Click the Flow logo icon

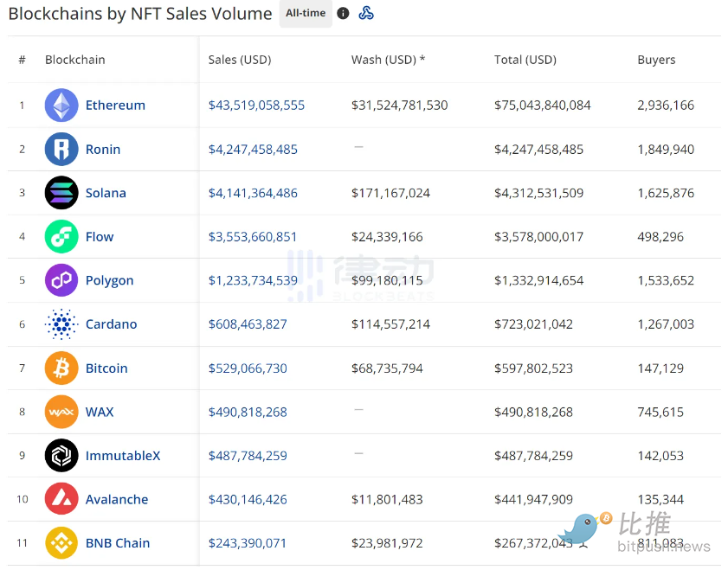tap(61, 236)
